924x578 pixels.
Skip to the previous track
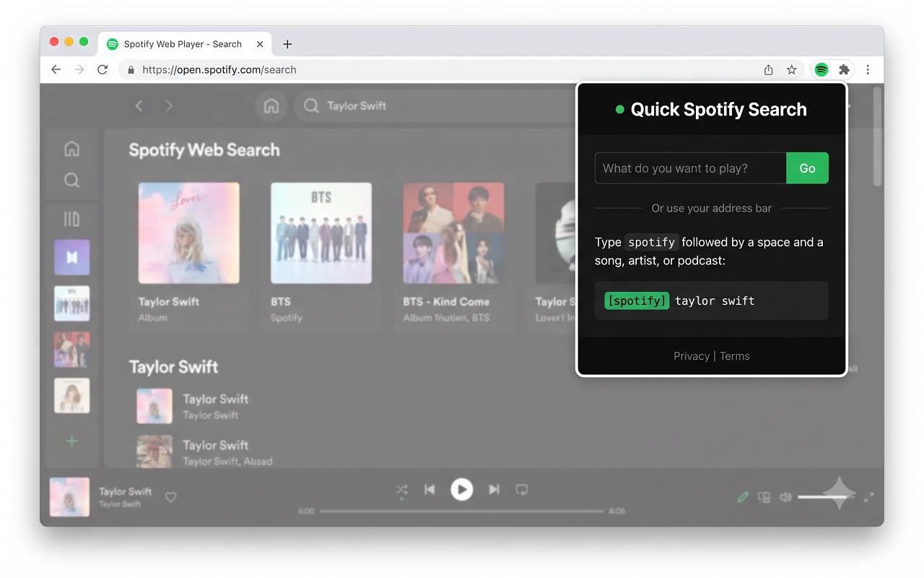coord(430,490)
